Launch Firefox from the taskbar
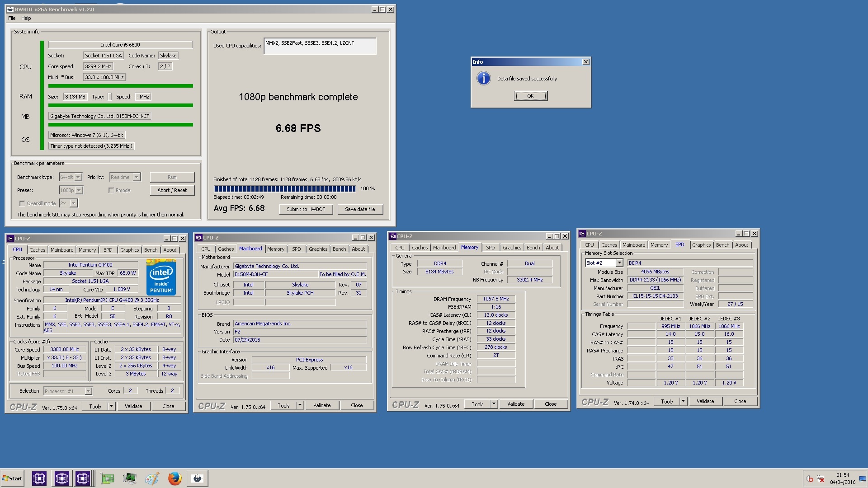The image size is (868, 488). point(175,478)
